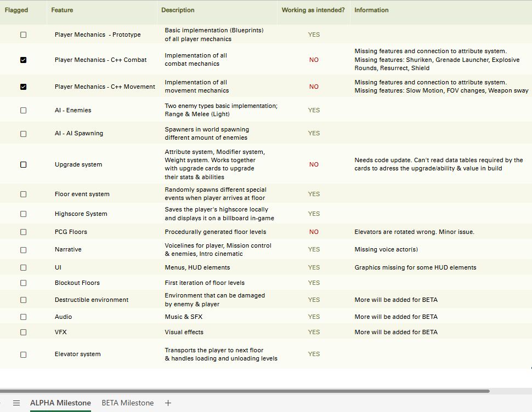Viewport: 532px width, 412px height.
Task: Select the Information column header
Action: point(371,10)
